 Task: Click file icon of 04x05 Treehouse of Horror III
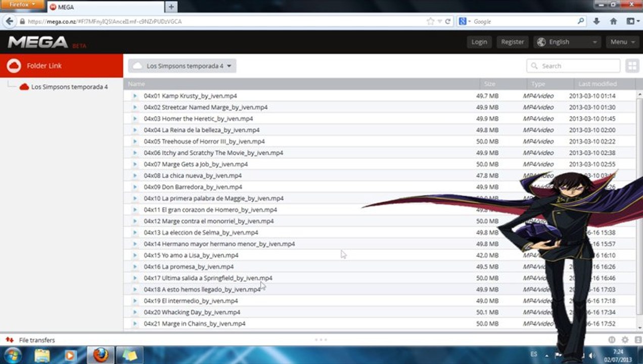point(135,141)
